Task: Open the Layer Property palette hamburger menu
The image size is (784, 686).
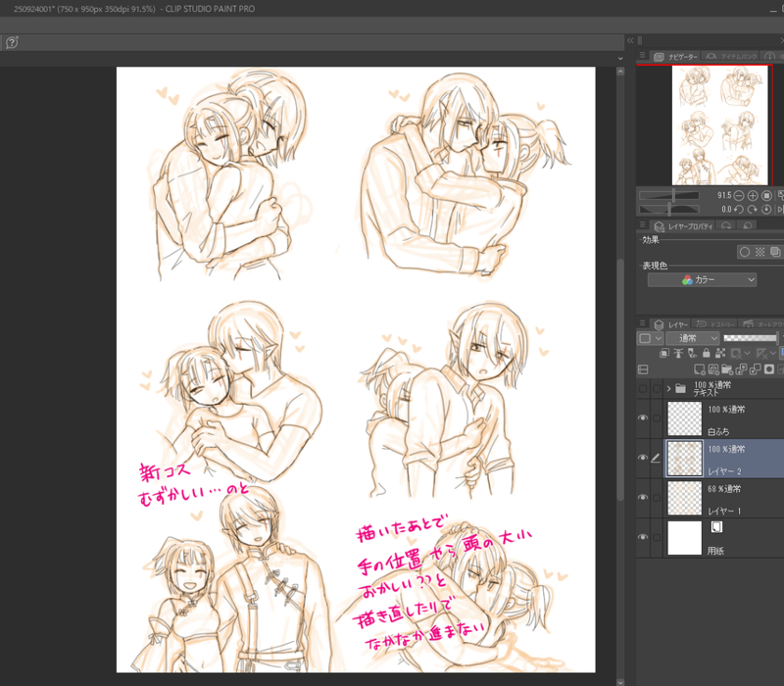Action: pyautogui.click(x=643, y=225)
